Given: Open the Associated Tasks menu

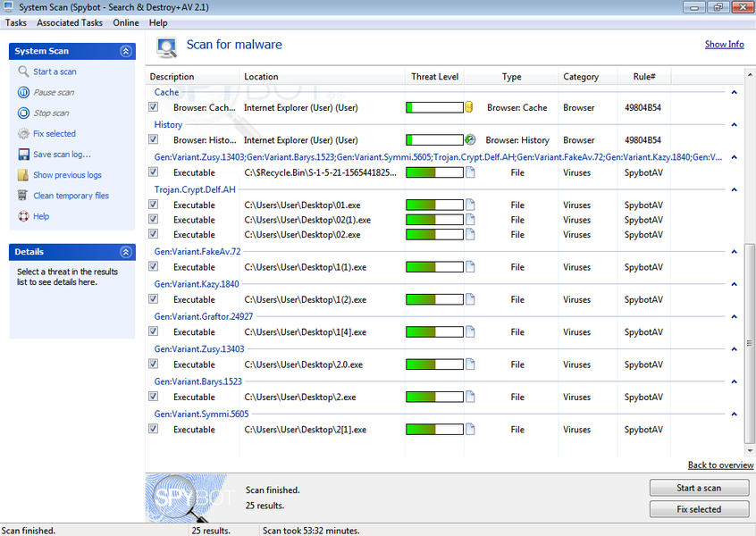Looking at the screenshot, I should coord(70,22).
